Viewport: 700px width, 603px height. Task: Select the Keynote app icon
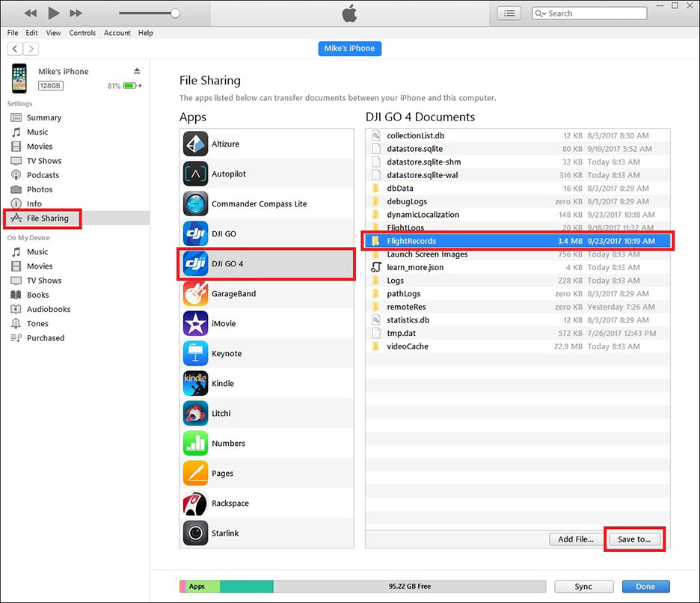pos(195,353)
